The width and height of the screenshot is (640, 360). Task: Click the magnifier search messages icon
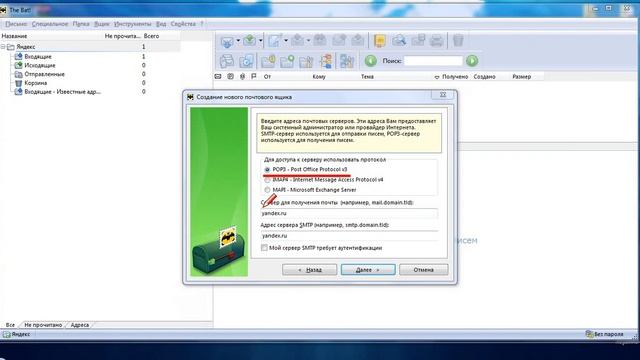tap(399, 41)
